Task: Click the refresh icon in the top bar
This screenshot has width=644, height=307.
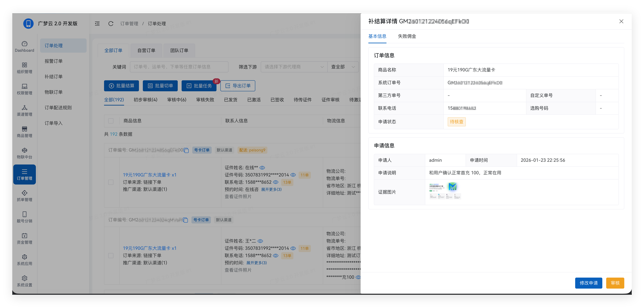Action: (111, 23)
